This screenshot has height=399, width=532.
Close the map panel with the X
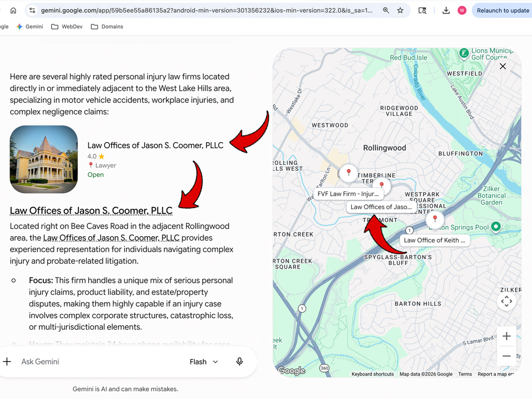503,66
